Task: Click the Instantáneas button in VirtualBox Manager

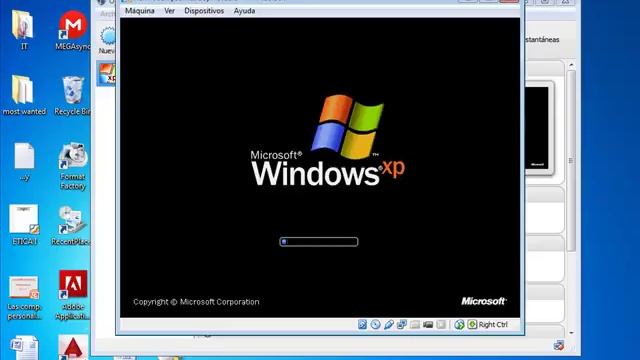Action: click(x=542, y=40)
